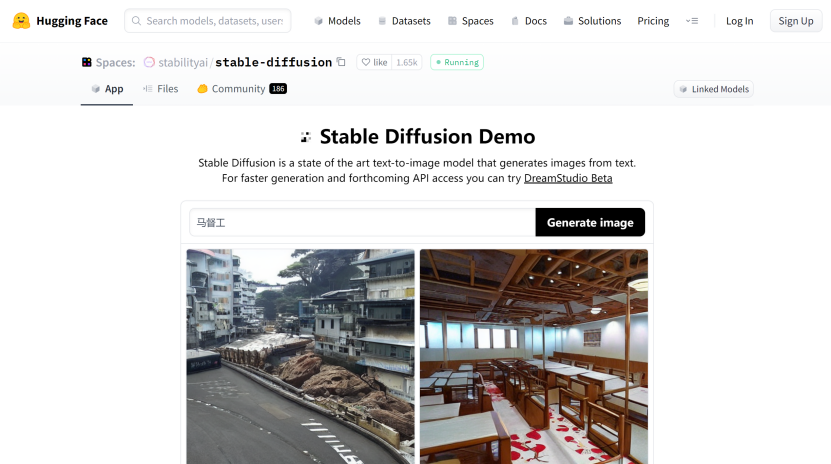Screen dimensions: 831x464
Task: Click the 186 community count badge
Action: click(x=278, y=89)
